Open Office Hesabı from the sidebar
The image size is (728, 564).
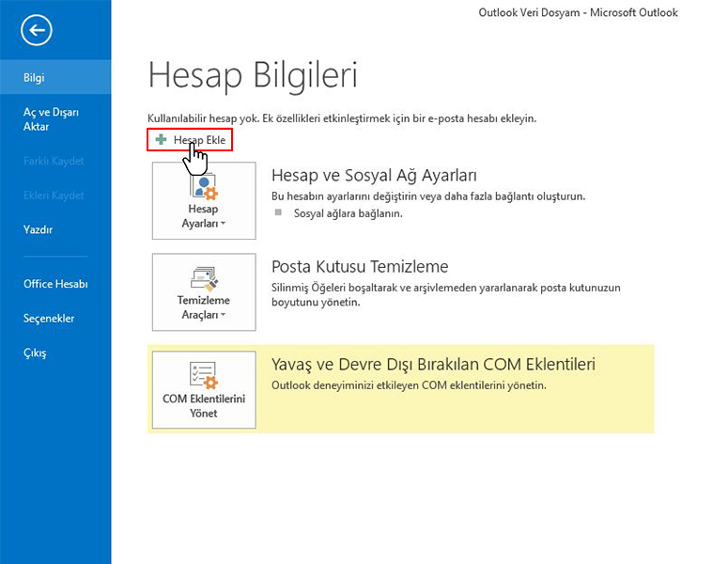tap(55, 284)
